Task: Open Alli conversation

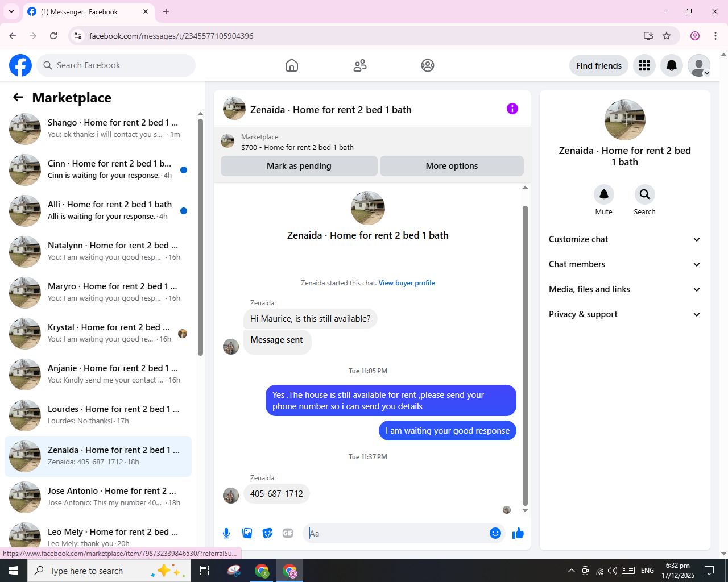Action: click(98, 211)
